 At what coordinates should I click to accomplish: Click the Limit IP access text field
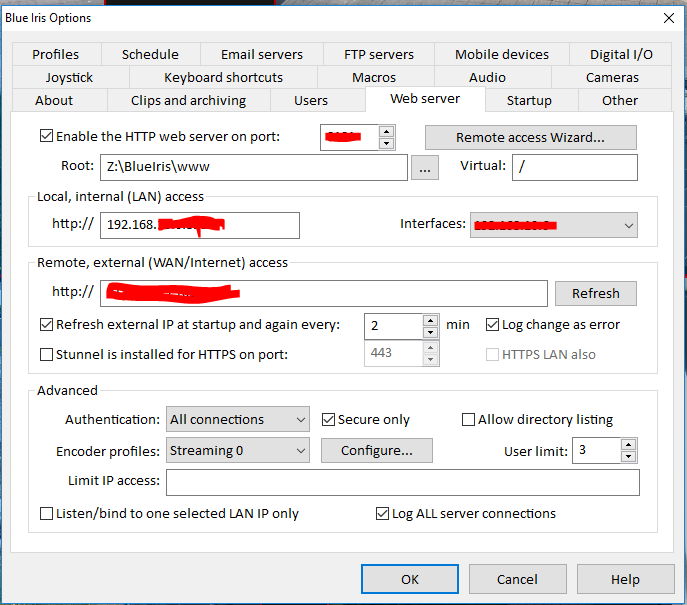pyautogui.click(x=402, y=482)
